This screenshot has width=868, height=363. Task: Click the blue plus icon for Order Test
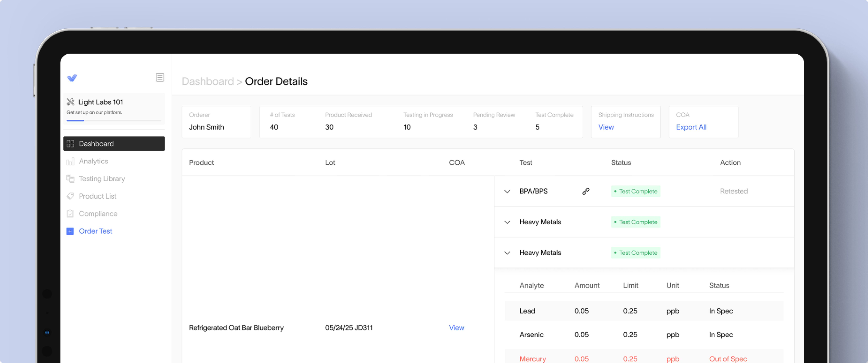[70, 231]
